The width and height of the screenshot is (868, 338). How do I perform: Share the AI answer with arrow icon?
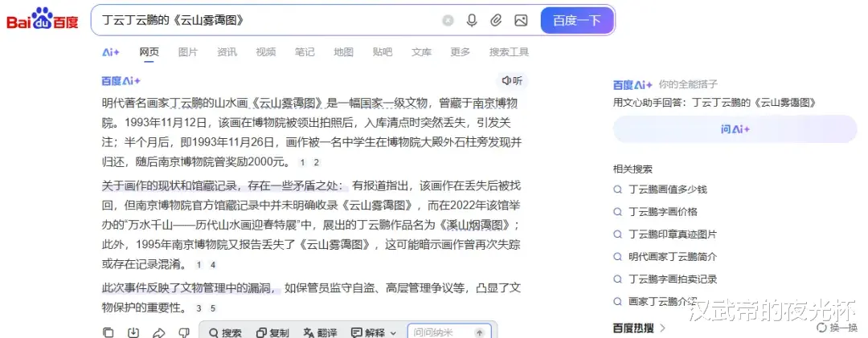[159, 333]
